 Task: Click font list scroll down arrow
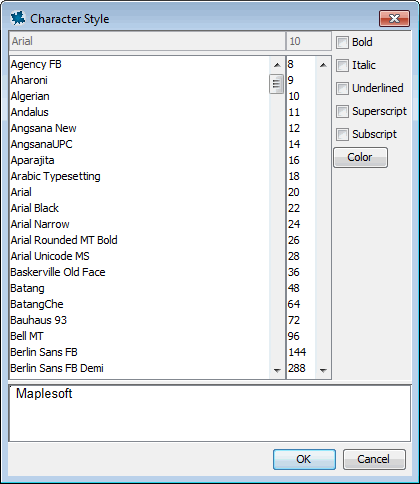(x=277, y=370)
